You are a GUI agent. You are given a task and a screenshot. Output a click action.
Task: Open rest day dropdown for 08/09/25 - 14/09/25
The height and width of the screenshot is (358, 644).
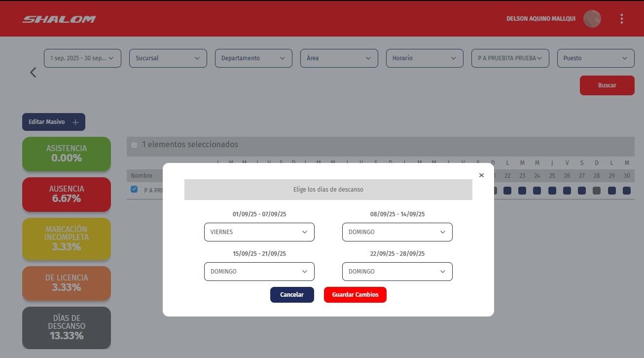point(397,232)
